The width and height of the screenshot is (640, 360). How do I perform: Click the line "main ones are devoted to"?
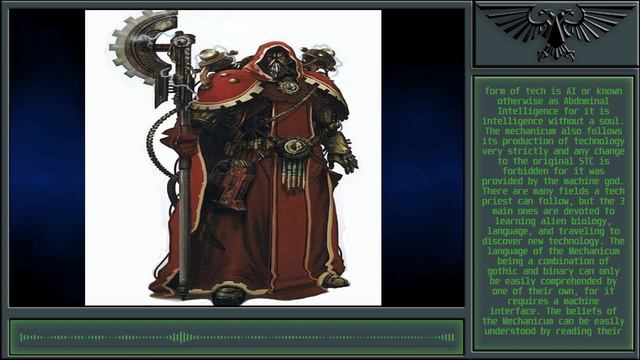click(x=553, y=211)
